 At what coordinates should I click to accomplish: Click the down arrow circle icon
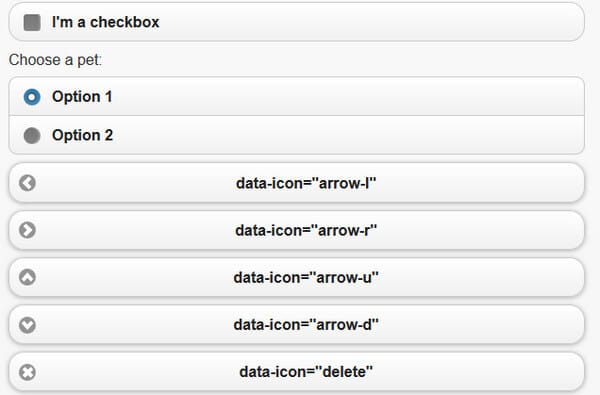[x=27, y=325]
